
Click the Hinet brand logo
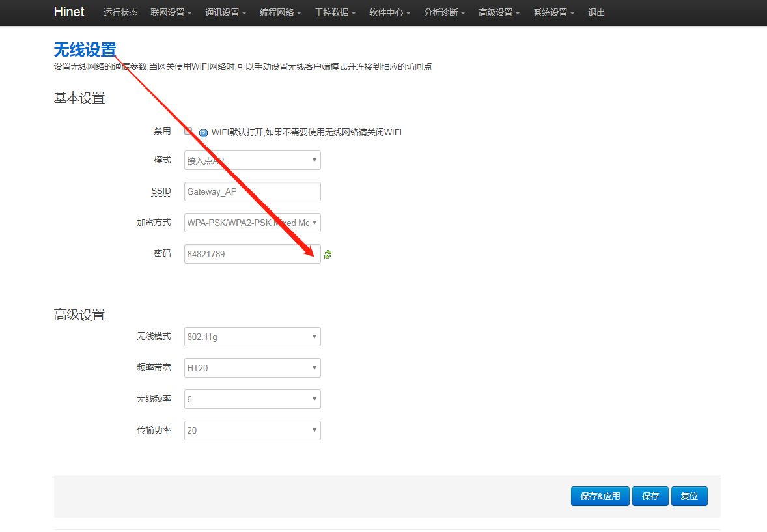(x=69, y=12)
